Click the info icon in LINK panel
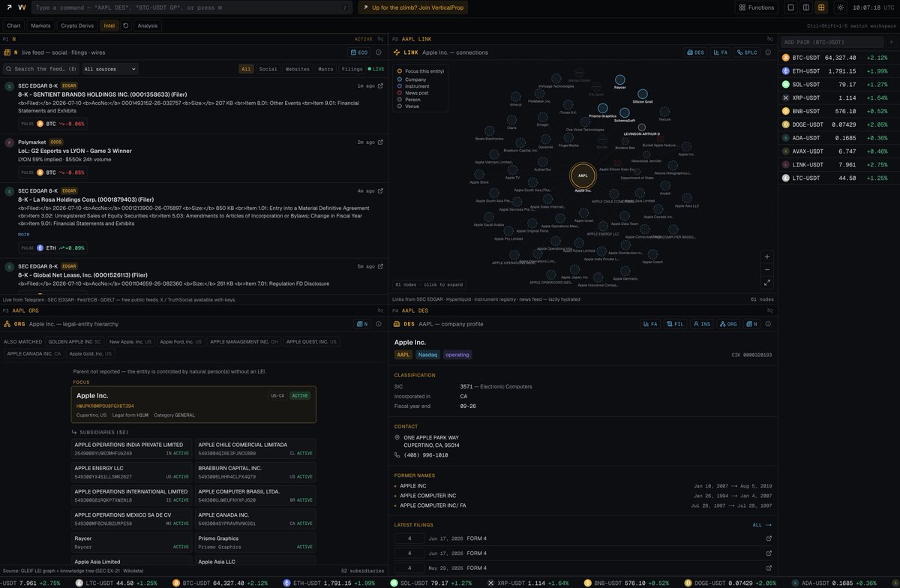 pyautogui.click(x=769, y=52)
